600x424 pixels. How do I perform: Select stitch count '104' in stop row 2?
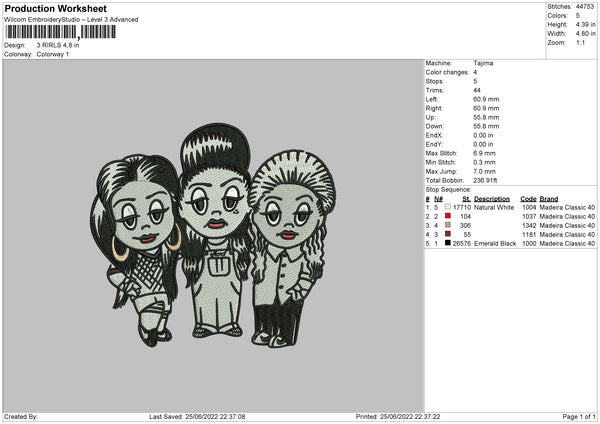click(x=465, y=217)
